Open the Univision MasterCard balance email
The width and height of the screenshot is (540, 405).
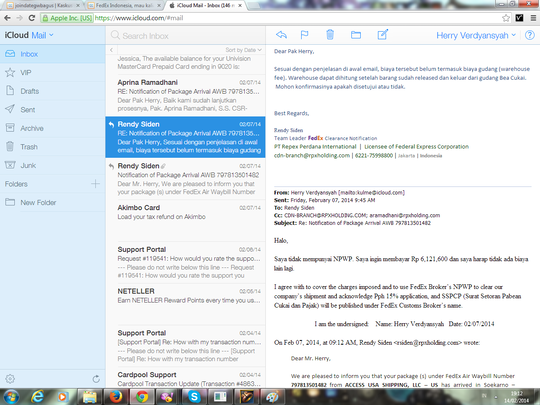(185, 63)
